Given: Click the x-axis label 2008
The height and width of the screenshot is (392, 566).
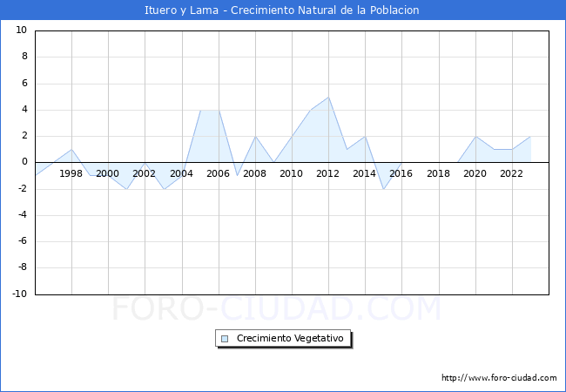Looking at the screenshot, I should (x=254, y=173).
